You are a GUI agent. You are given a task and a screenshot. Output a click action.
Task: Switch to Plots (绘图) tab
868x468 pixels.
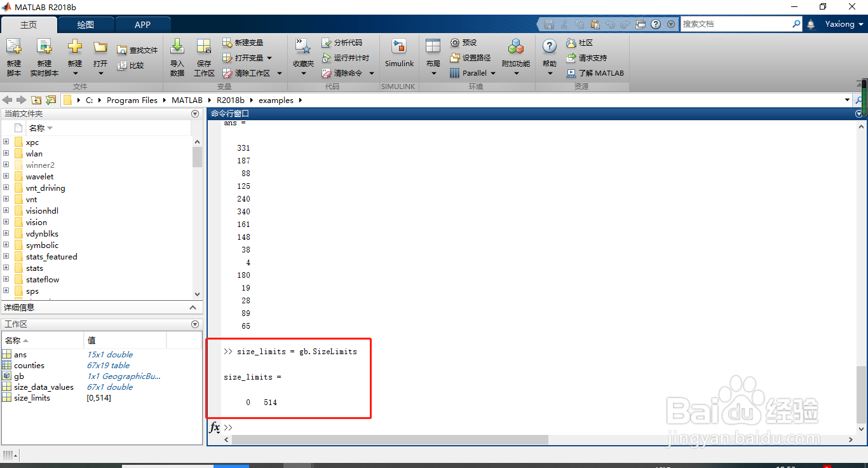(x=86, y=25)
